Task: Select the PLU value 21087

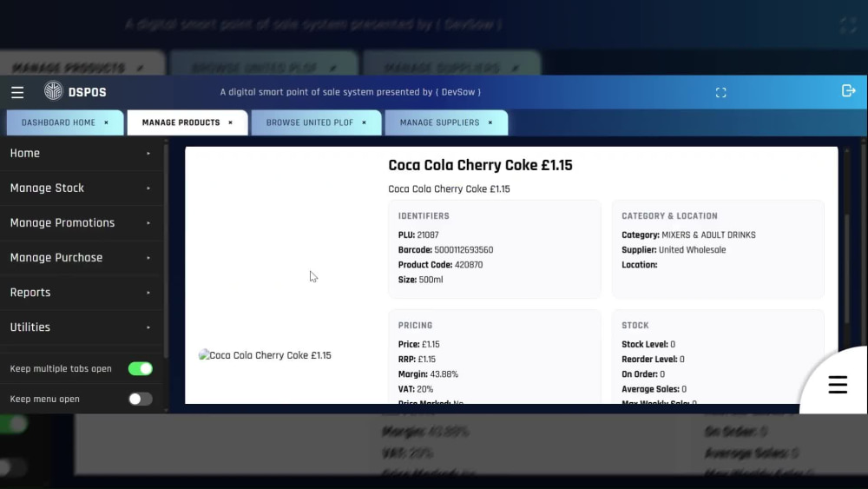Action: pyautogui.click(x=428, y=235)
